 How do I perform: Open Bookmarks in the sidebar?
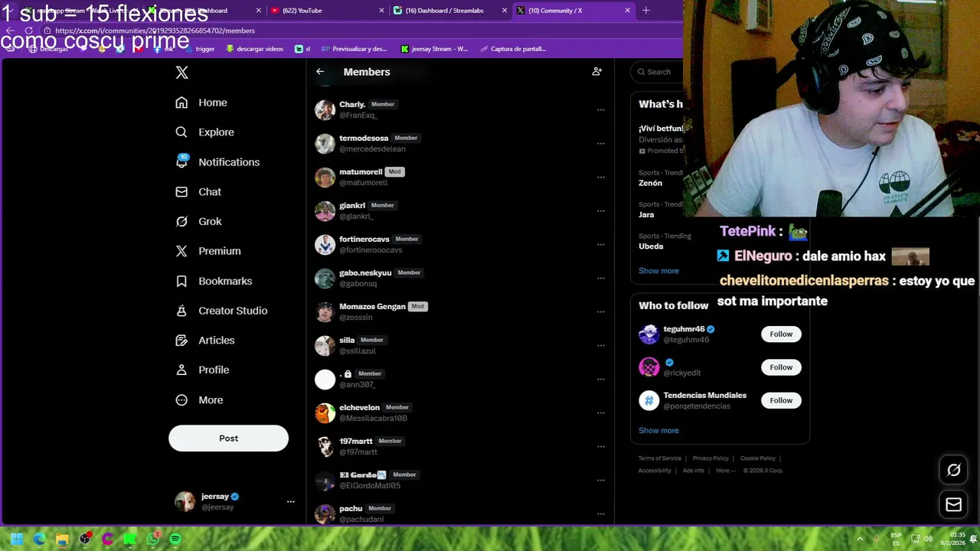[x=213, y=281]
